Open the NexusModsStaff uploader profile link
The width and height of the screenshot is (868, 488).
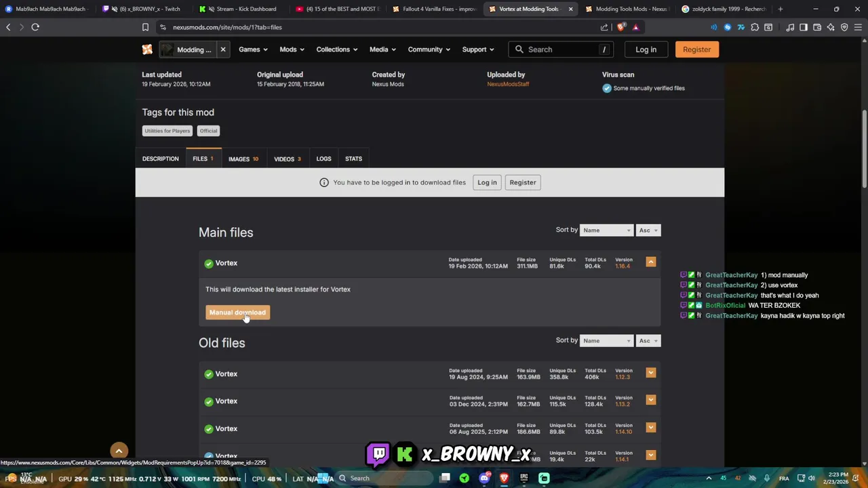pyautogui.click(x=508, y=84)
